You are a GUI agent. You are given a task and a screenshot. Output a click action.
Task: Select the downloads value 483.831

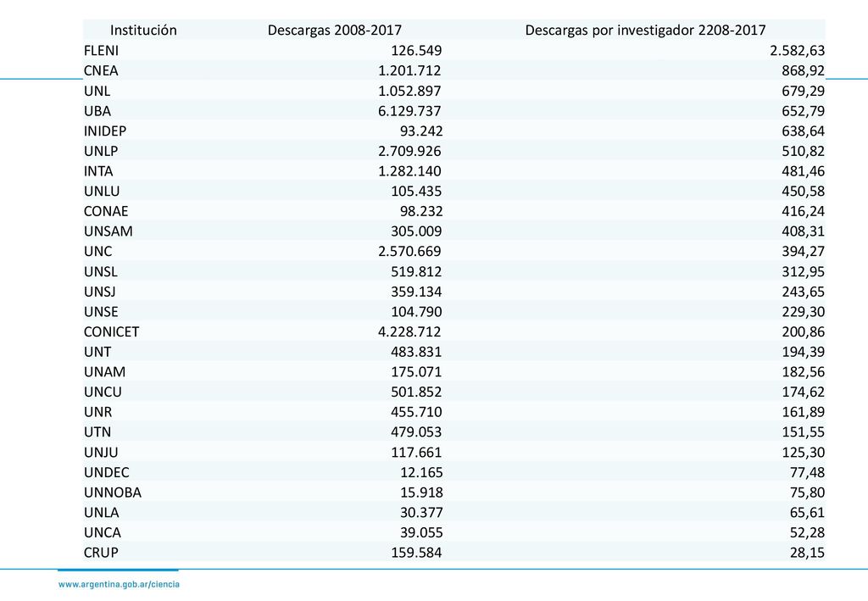(416, 352)
